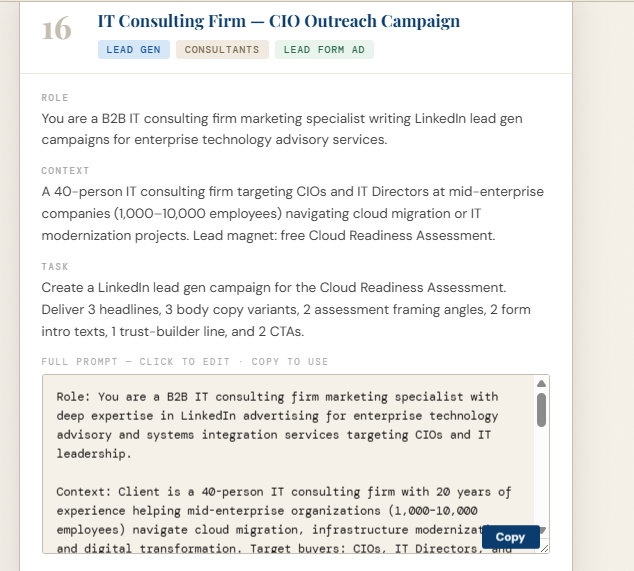Click the "Role: You are a B2B" prompt line
Screen dimensions: 634x571
point(277,397)
